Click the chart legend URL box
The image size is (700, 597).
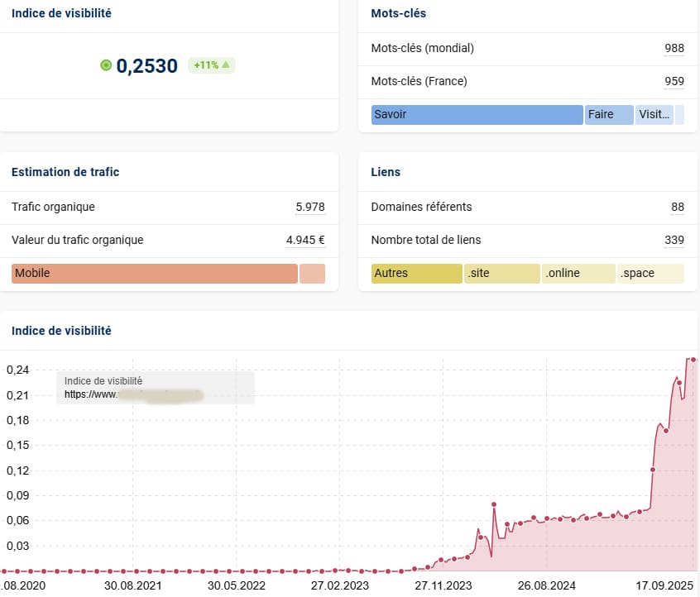[155, 388]
